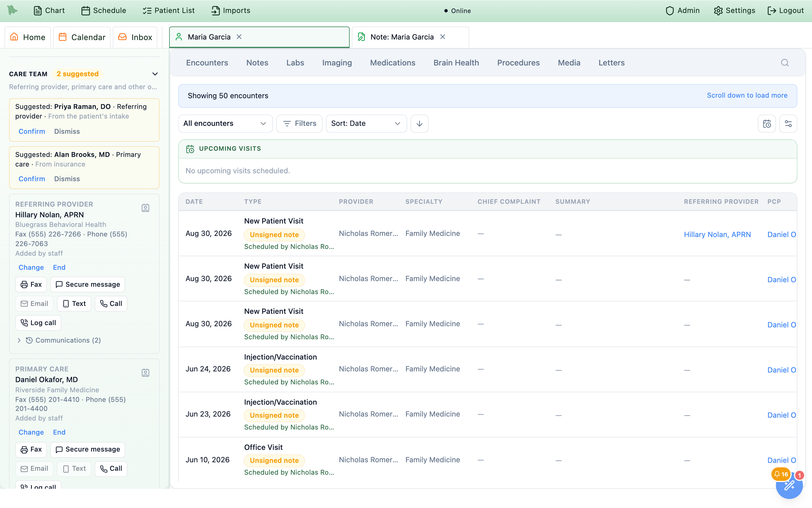Screen dimensions: 812x508
Task: Open Admin from the top bar
Action: tap(683, 10)
